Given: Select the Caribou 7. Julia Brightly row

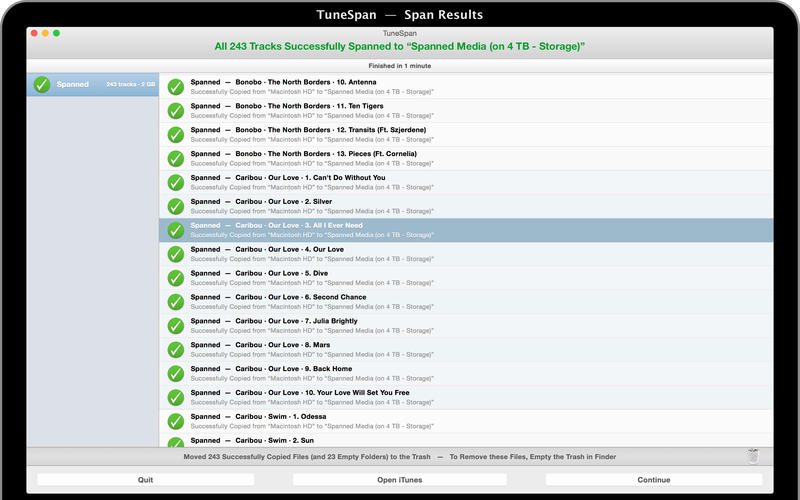Looking at the screenshot, I should (465, 326).
